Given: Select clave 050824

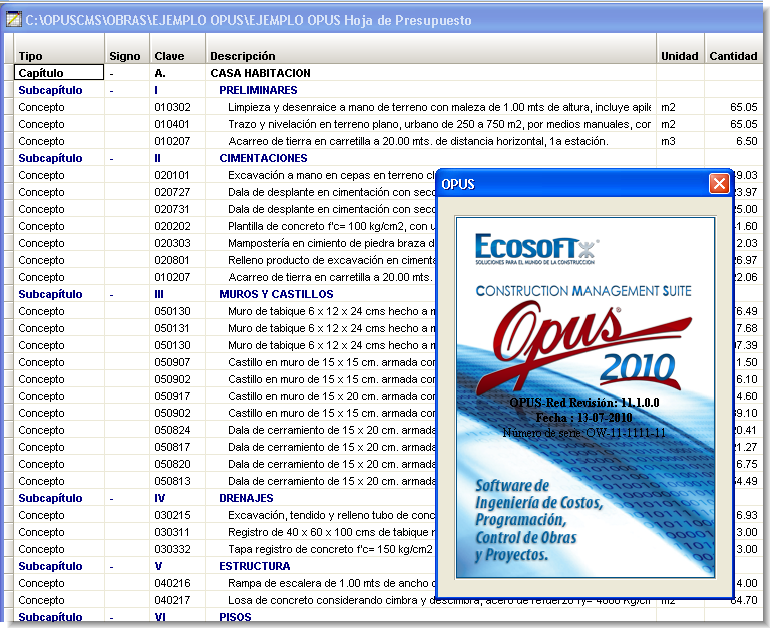Looking at the screenshot, I should pos(172,430).
